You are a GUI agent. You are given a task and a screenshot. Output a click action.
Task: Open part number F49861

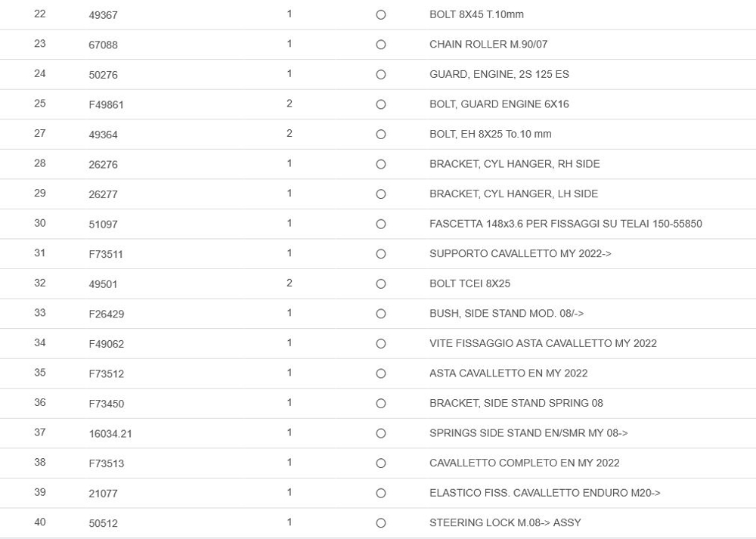click(106, 105)
